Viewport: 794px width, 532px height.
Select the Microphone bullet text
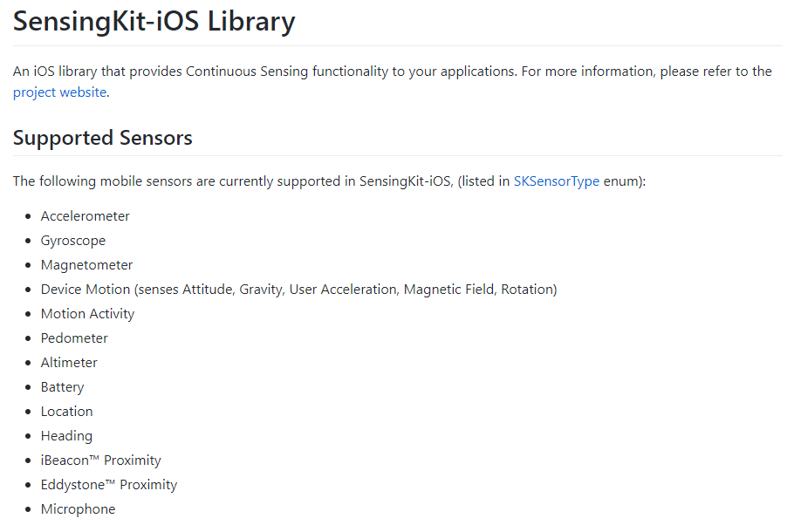tap(79, 509)
